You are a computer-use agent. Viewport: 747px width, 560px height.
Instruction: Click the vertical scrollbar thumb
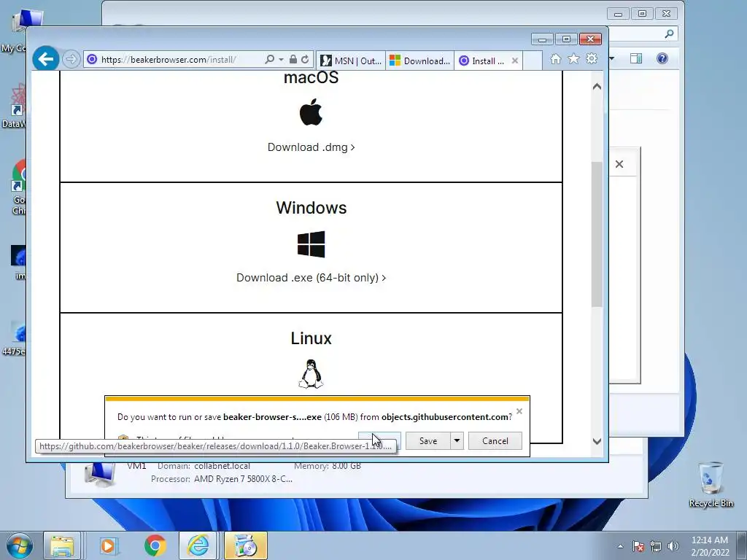pyautogui.click(x=597, y=234)
